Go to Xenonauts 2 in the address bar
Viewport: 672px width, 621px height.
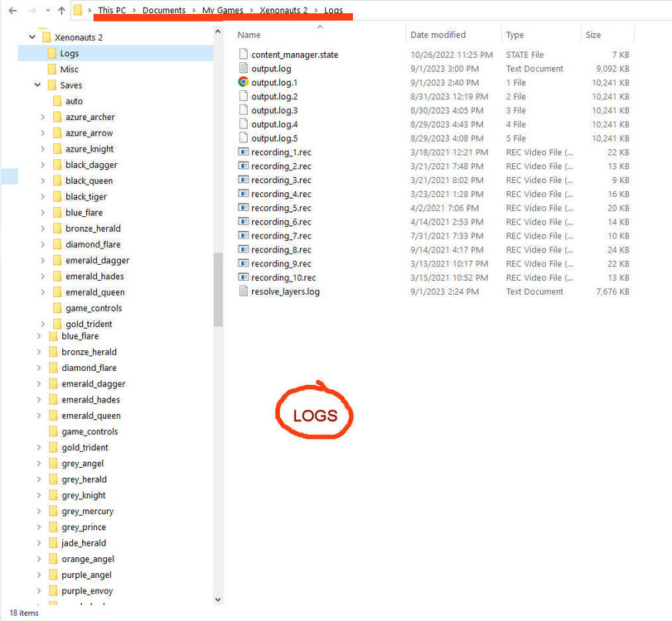[x=283, y=10]
